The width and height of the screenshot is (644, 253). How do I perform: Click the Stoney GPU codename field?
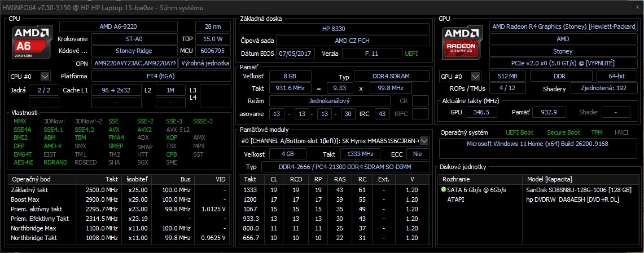pyautogui.click(x=563, y=52)
